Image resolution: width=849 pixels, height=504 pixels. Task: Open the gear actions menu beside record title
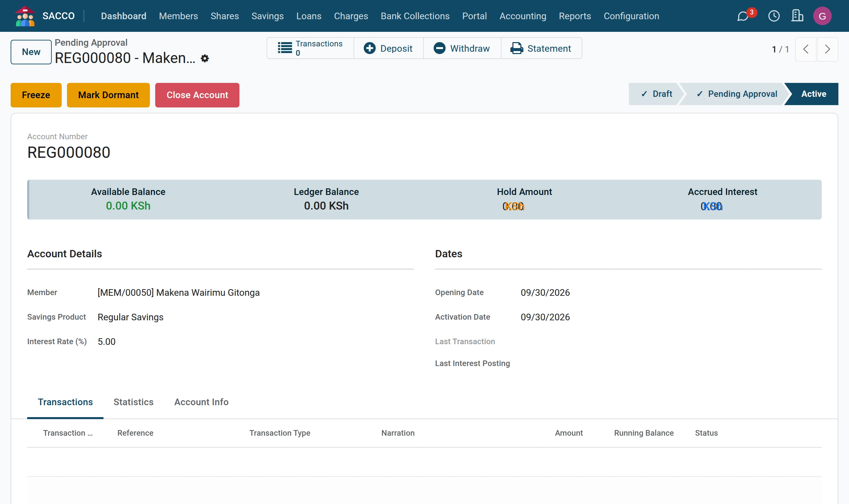tap(205, 58)
